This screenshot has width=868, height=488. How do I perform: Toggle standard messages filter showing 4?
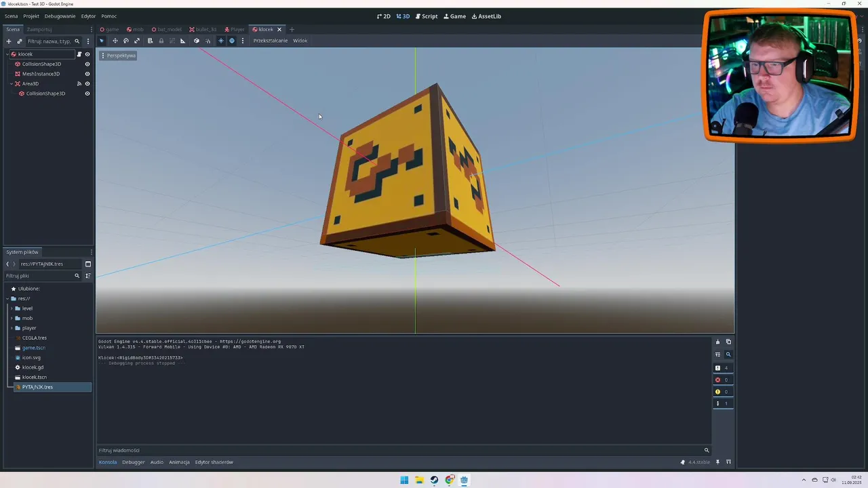coord(723,368)
